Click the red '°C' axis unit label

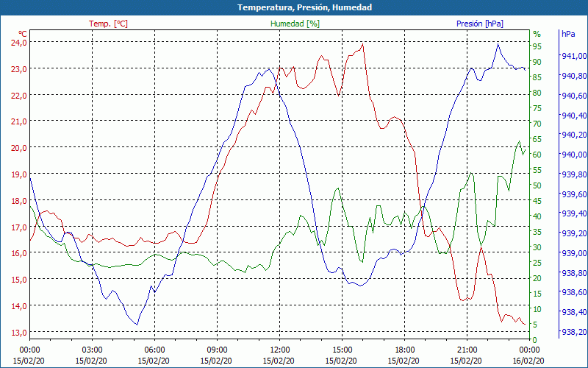[x=23, y=33]
